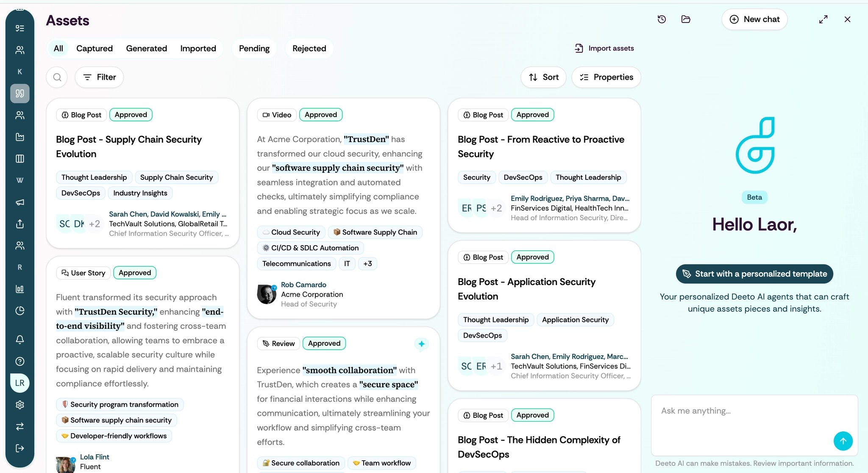868x473 pixels.
Task: Open chat history clock icon
Action: click(662, 19)
